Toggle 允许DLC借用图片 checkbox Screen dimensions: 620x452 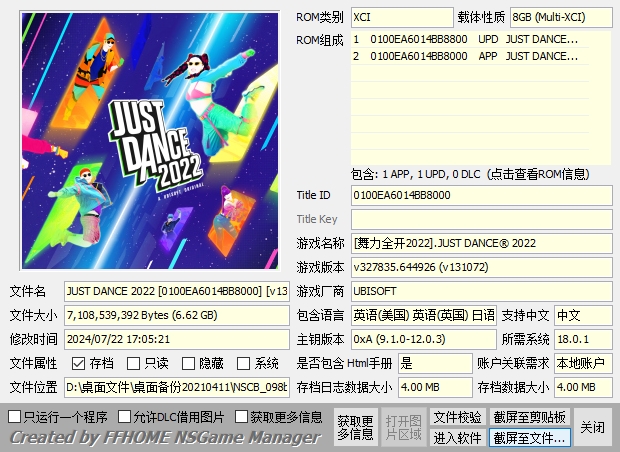coord(125,416)
